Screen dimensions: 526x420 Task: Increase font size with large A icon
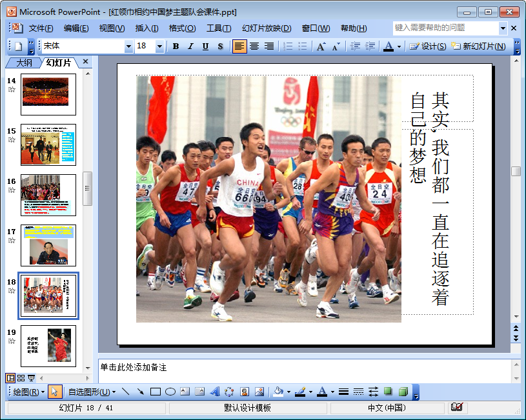coord(321,46)
